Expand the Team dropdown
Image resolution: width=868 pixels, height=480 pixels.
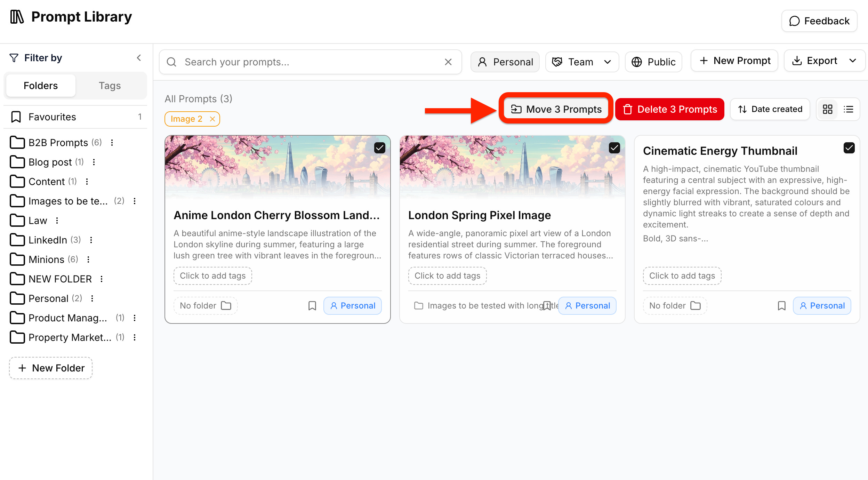pos(582,62)
